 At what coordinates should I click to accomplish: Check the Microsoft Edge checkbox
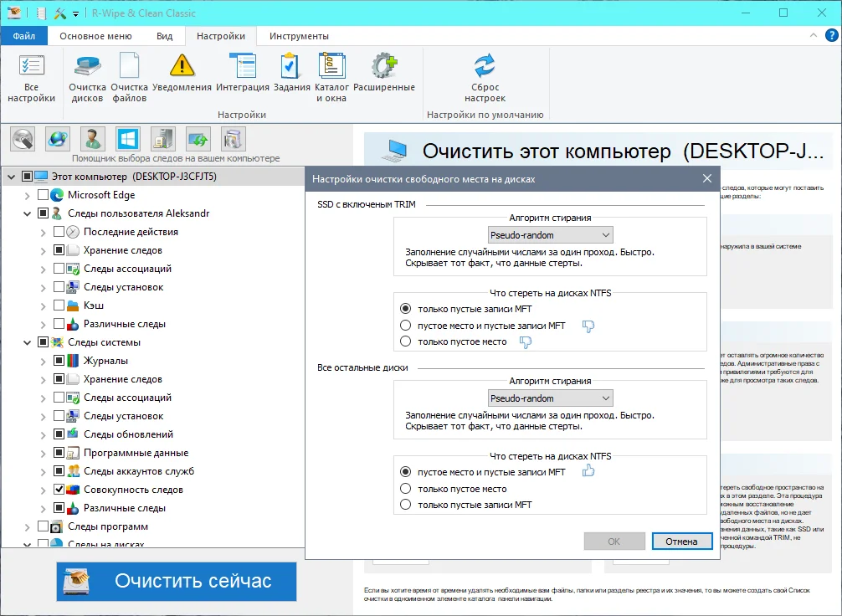43,195
